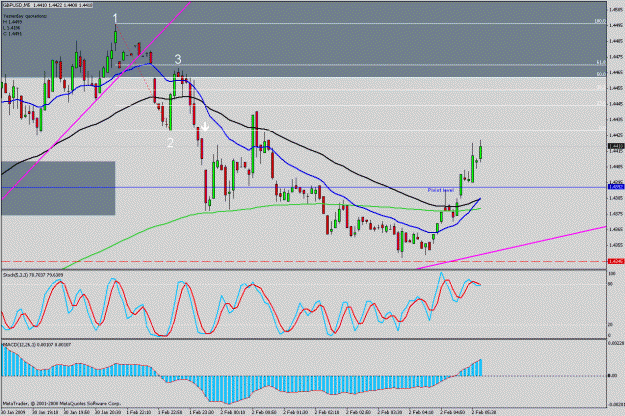Click the yesterday close 'C' quotation line
The height and width of the screenshot is (416, 625).
(12, 34)
